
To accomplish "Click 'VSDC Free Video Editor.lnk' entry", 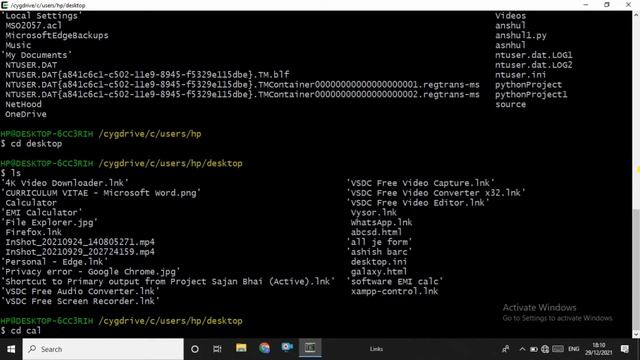I will (x=418, y=202).
